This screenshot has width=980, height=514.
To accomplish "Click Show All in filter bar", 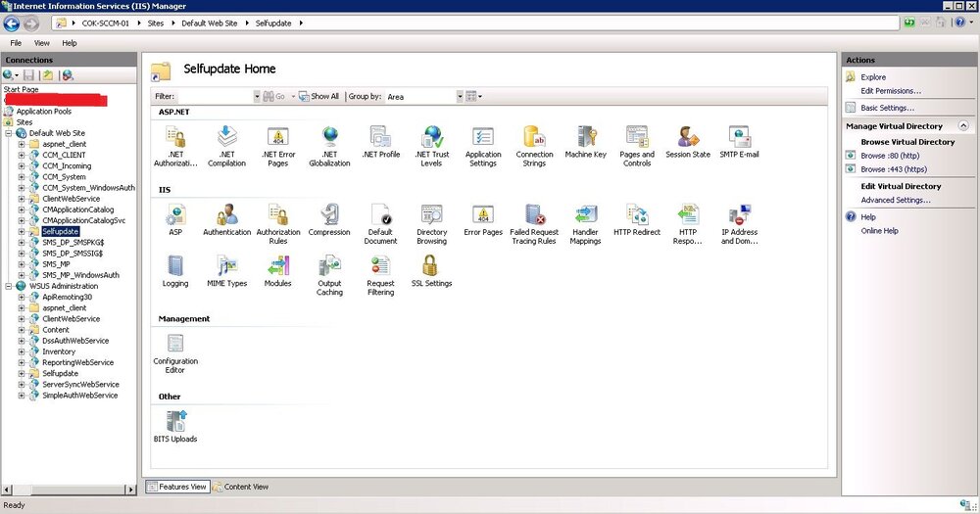I will point(318,96).
